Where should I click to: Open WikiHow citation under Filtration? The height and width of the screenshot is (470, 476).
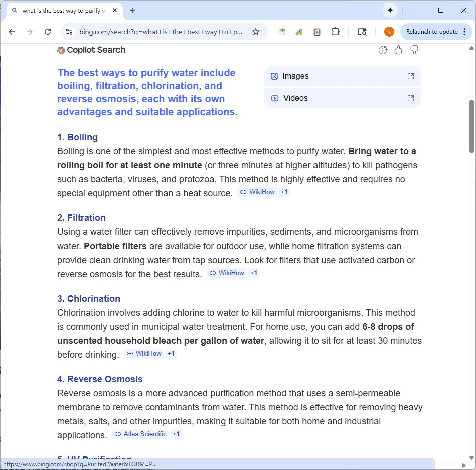(x=227, y=273)
